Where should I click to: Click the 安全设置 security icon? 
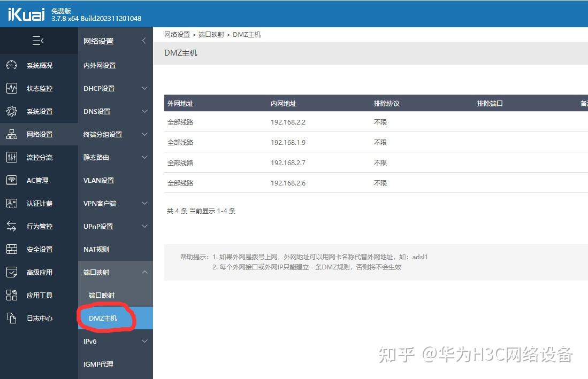(x=12, y=249)
